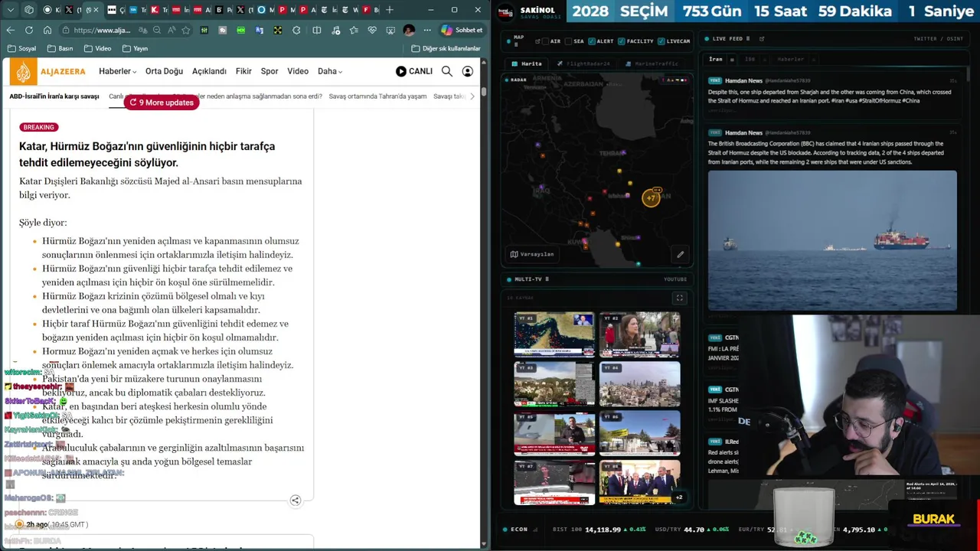Open the Al Jazeera account icon
The height and width of the screenshot is (551, 980).
click(467, 71)
